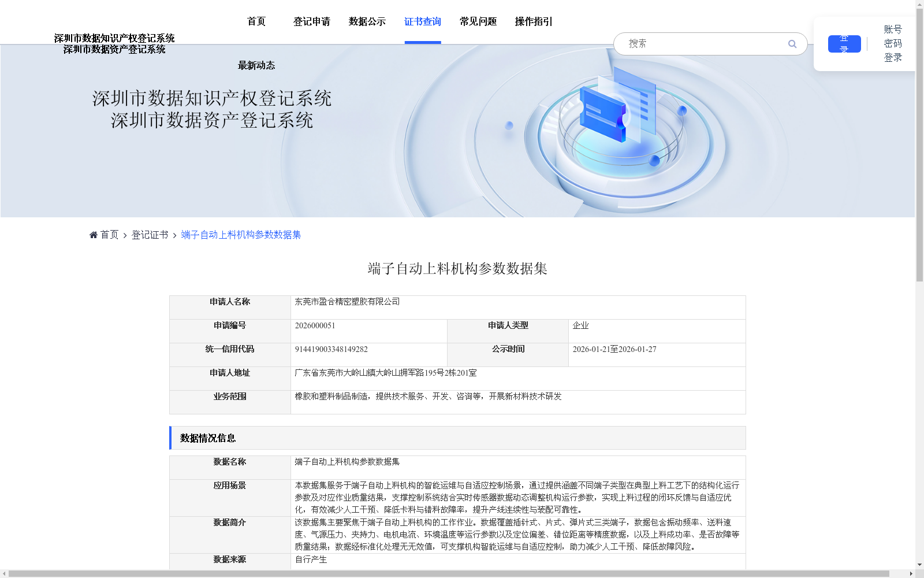The height and width of the screenshot is (578, 924).
Task: Click the 数据情况信息 section header
Action: 457,438
